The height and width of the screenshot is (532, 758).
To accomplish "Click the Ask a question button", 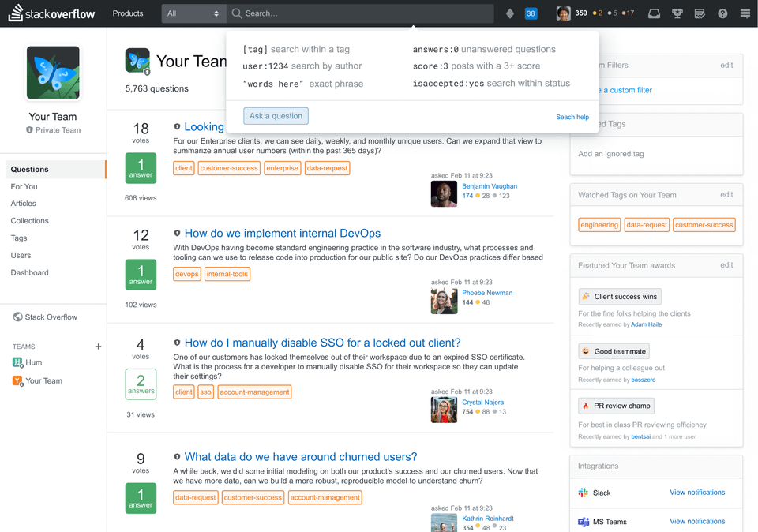I will click(x=276, y=115).
